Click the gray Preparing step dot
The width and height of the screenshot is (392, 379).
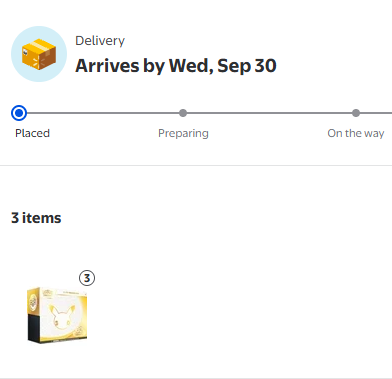(183, 113)
